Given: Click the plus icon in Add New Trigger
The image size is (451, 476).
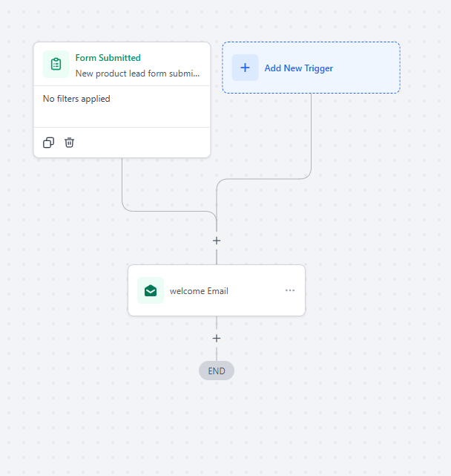Looking at the screenshot, I should pyautogui.click(x=246, y=68).
